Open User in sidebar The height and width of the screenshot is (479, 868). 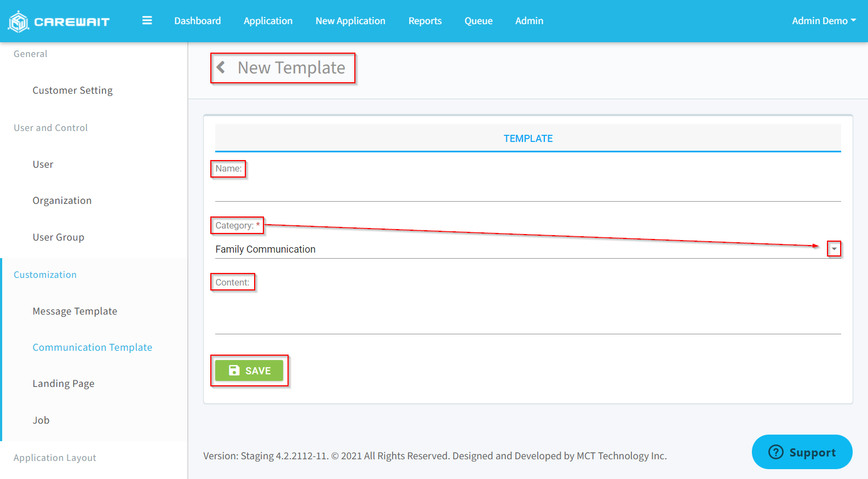[x=43, y=164]
